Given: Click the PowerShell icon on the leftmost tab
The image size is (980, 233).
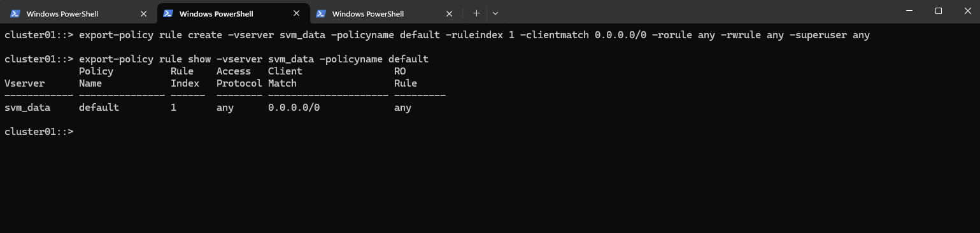Looking at the screenshot, I should (x=15, y=13).
